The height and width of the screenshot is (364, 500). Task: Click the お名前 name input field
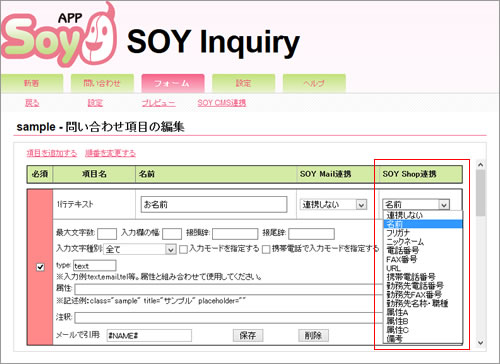[214, 204]
